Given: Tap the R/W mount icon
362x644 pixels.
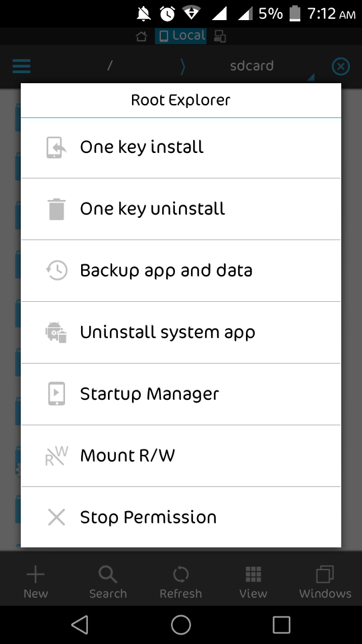Looking at the screenshot, I should pos(56,455).
